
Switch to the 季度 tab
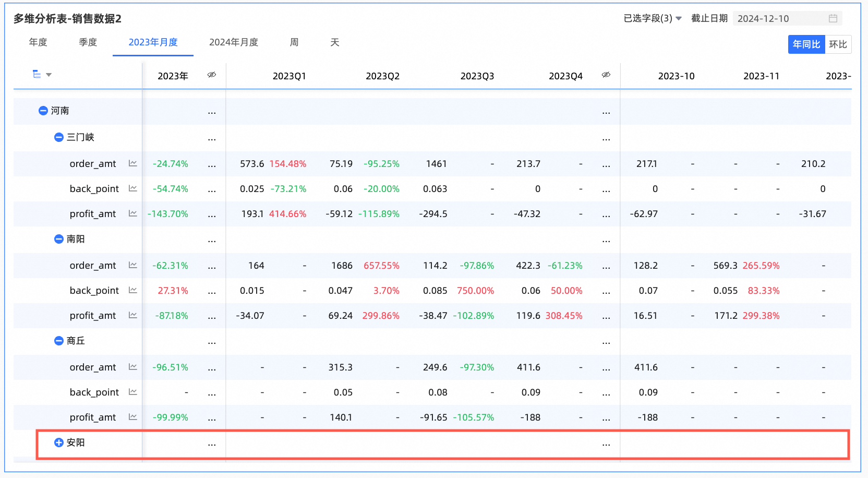click(88, 42)
